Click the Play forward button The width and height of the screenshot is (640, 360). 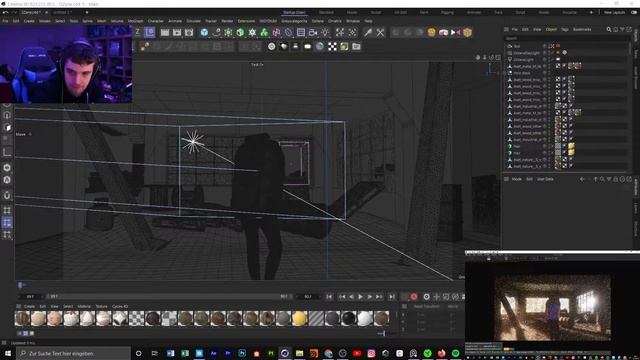[360, 297]
